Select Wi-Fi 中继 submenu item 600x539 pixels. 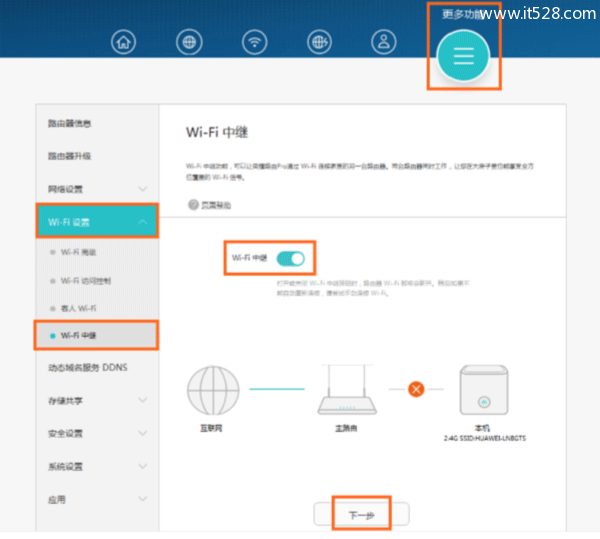coord(96,335)
